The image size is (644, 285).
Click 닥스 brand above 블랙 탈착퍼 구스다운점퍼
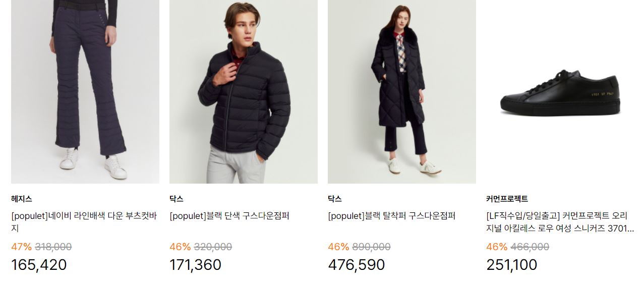[x=335, y=199]
